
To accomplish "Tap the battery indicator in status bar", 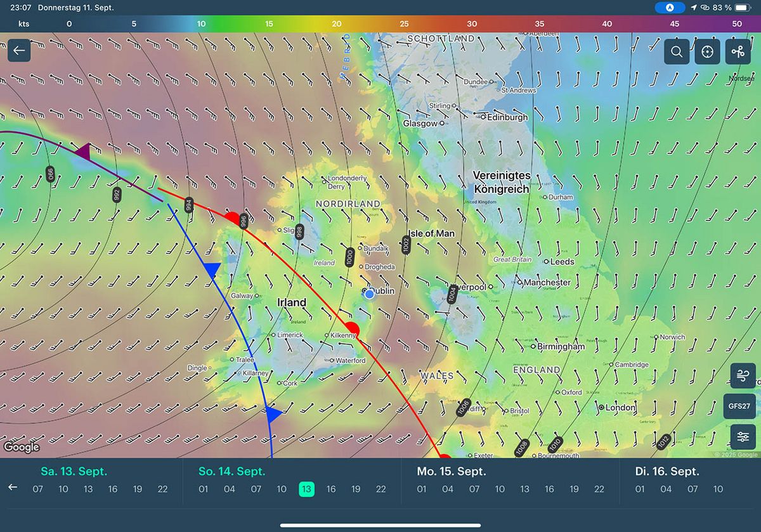I will tap(743, 8).
